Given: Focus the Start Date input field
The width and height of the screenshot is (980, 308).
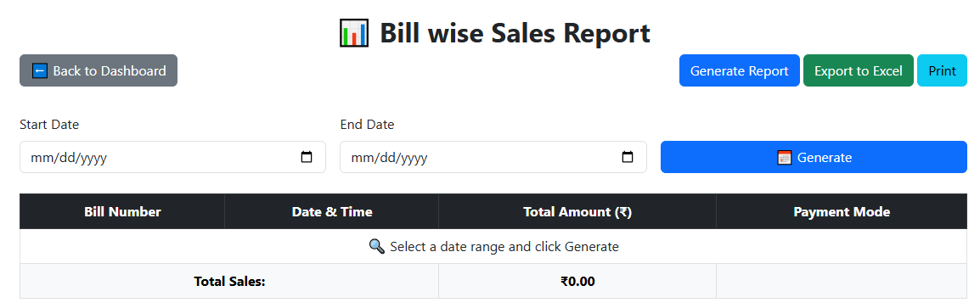Looking at the screenshot, I should point(172,157).
